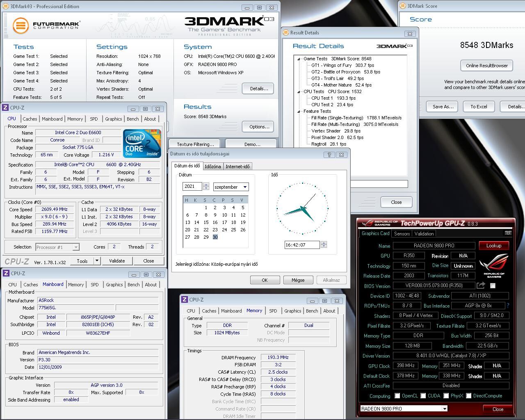
Task: Select day 30 in the calendar
Action: coord(215,237)
